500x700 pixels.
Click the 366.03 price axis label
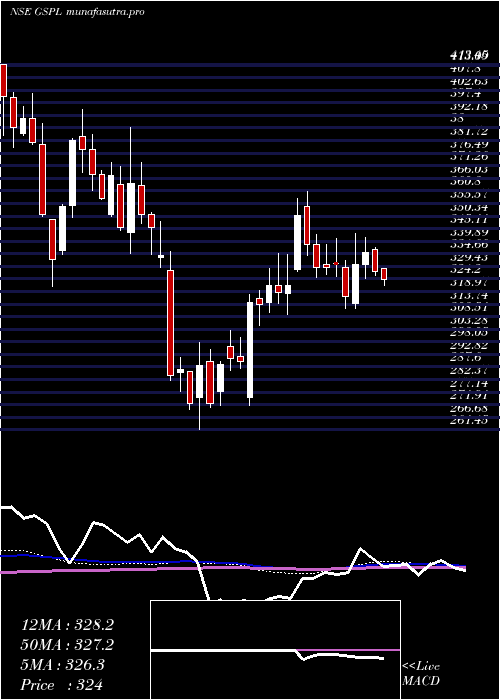coord(469,170)
